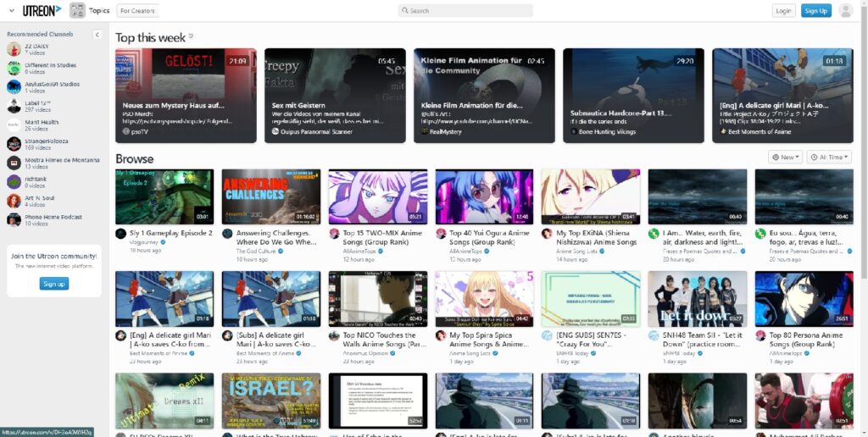Focus the Search field
Screen dimensions: 868x437
pyautogui.click(x=465, y=10)
